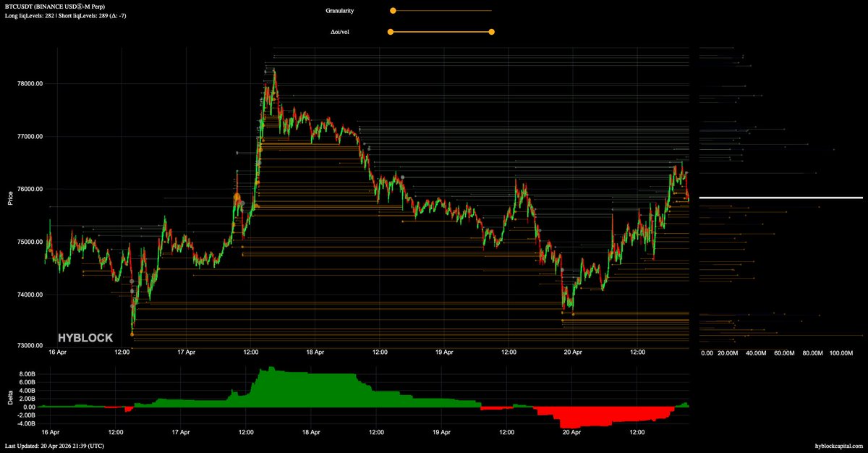Click the Granularity slider handle
Viewport: 868px width, 453px height.
(x=393, y=10)
